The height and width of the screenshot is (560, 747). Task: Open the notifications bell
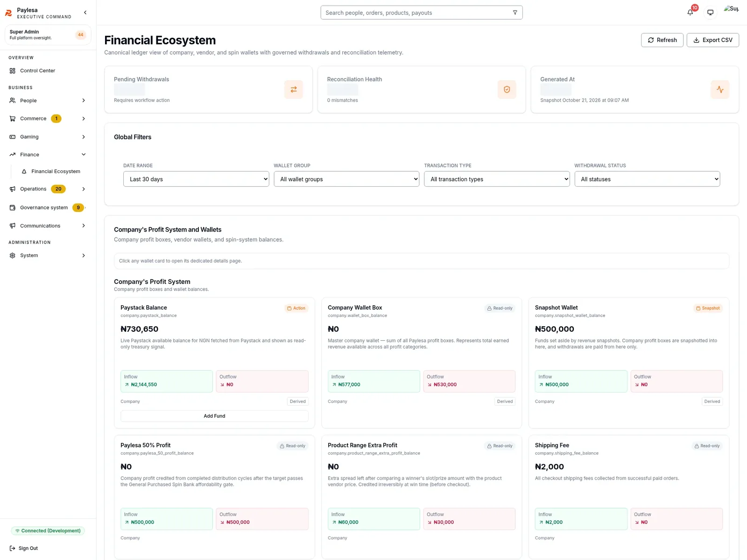point(690,13)
